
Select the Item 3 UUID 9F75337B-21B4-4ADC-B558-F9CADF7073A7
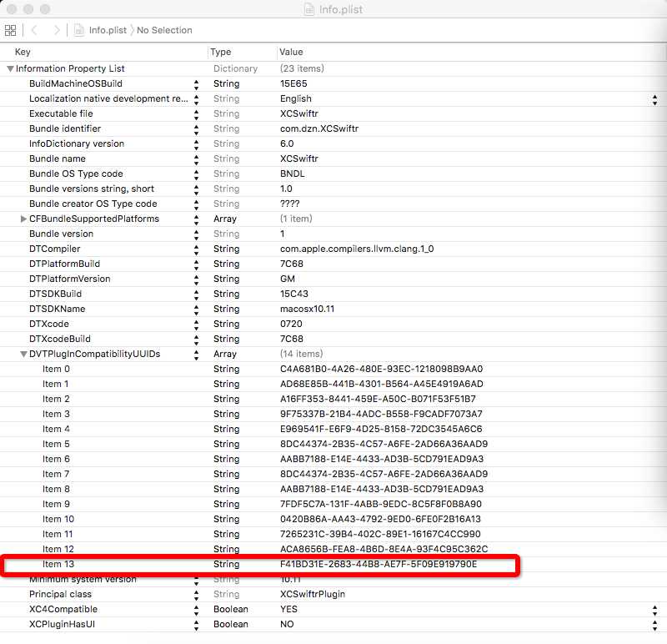click(381, 414)
